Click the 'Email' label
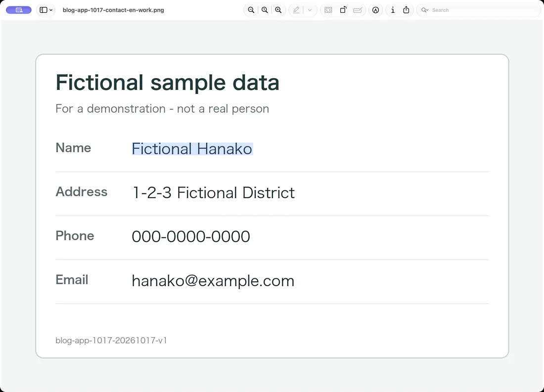Image resolution: width=544 pixels, height=392 pixels. (72, 280)
